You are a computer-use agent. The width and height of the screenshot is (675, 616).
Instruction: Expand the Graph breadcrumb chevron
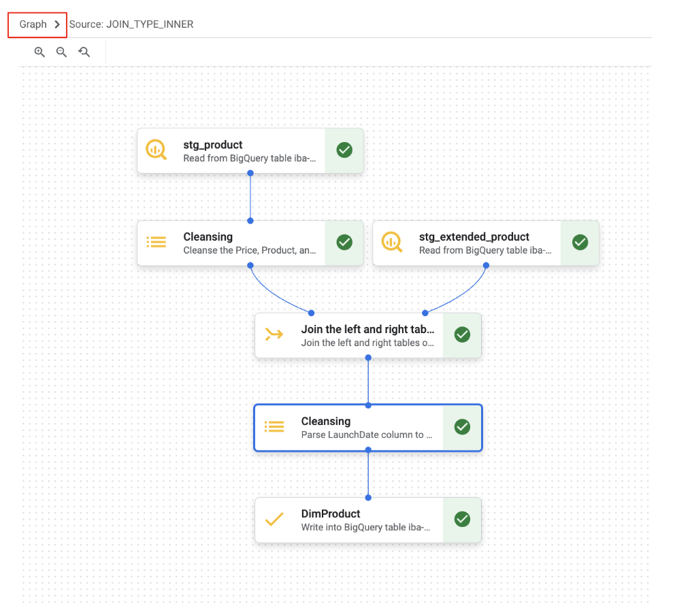point(57,24)
